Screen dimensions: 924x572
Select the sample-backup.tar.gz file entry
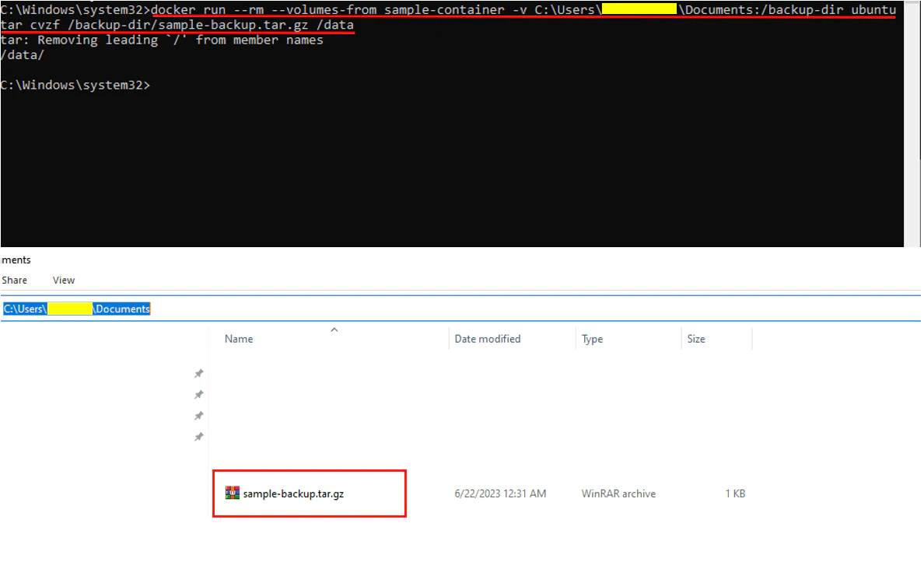pos(292,493)
